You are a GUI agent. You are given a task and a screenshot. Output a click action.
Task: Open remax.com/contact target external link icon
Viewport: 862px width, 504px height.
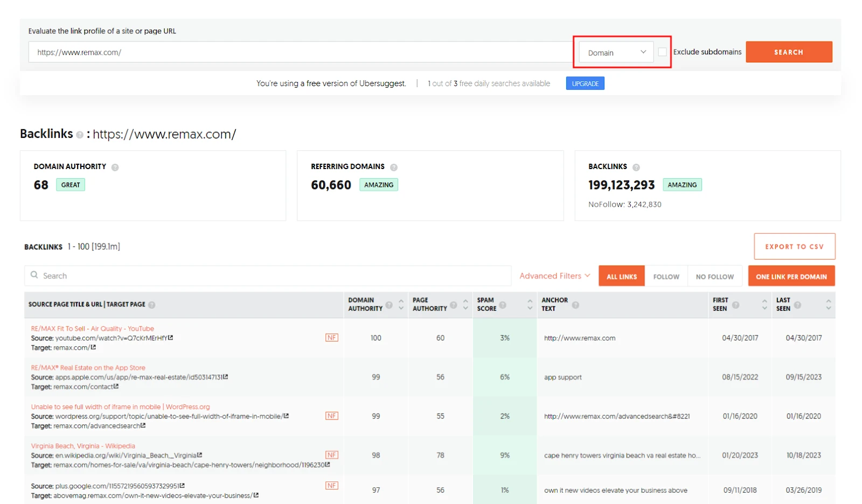tap(116, 387)
